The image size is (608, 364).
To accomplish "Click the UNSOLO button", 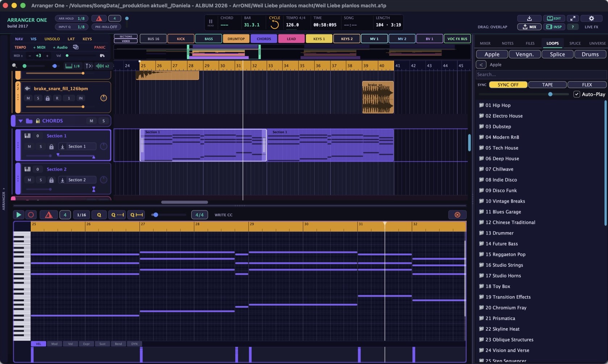I will tap(52, 39).
